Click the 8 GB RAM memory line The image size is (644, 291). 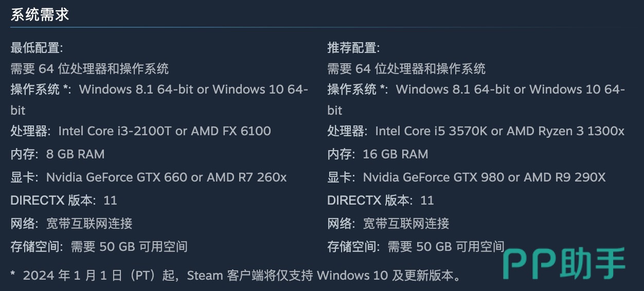click(x=57, y=154)
